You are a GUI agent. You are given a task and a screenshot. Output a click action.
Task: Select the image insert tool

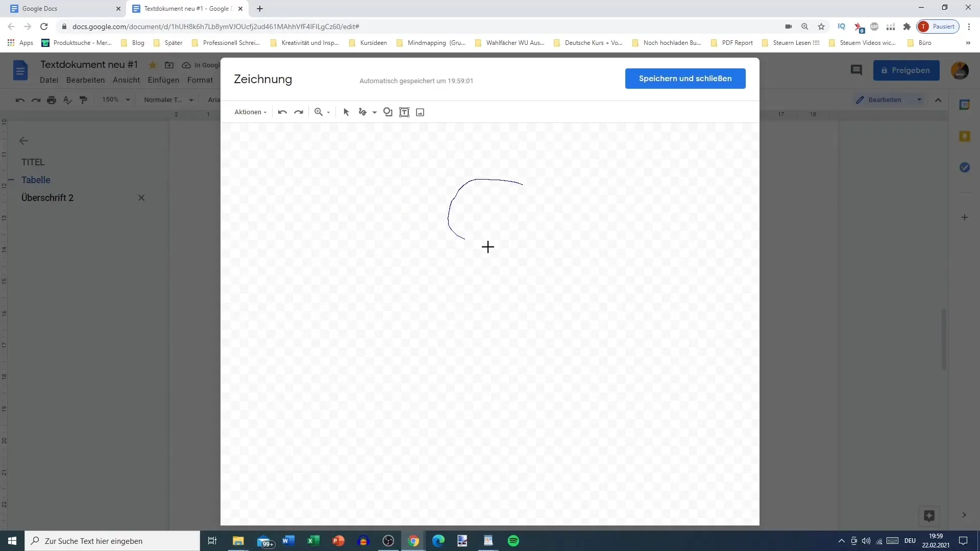pos(421,112)
